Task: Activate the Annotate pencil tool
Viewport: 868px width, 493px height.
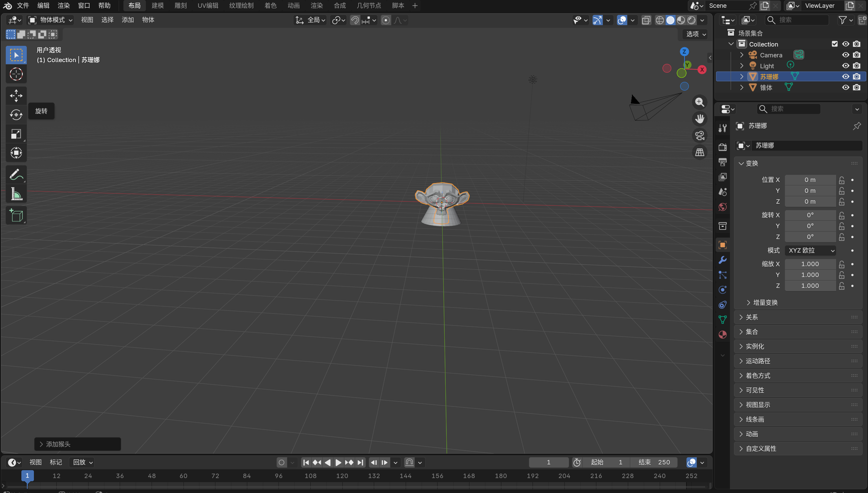Action: coord(16,175)
